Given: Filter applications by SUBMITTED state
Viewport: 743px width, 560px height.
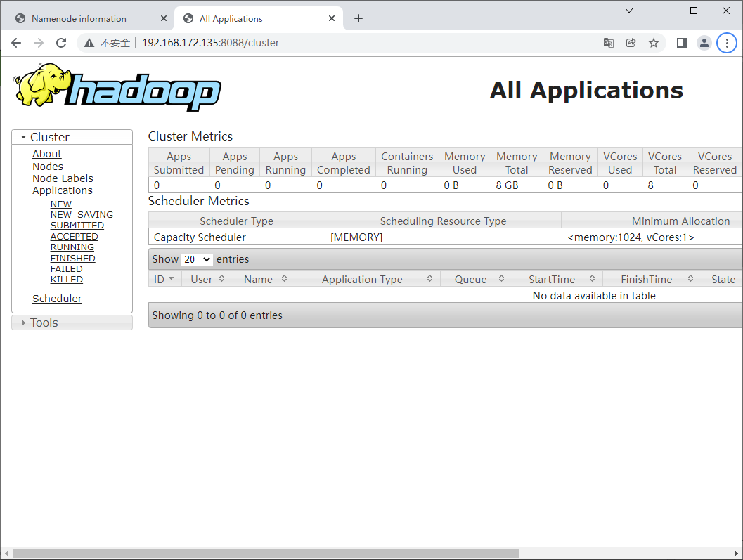Looking at the screenshot, I should tap(77, 226).
